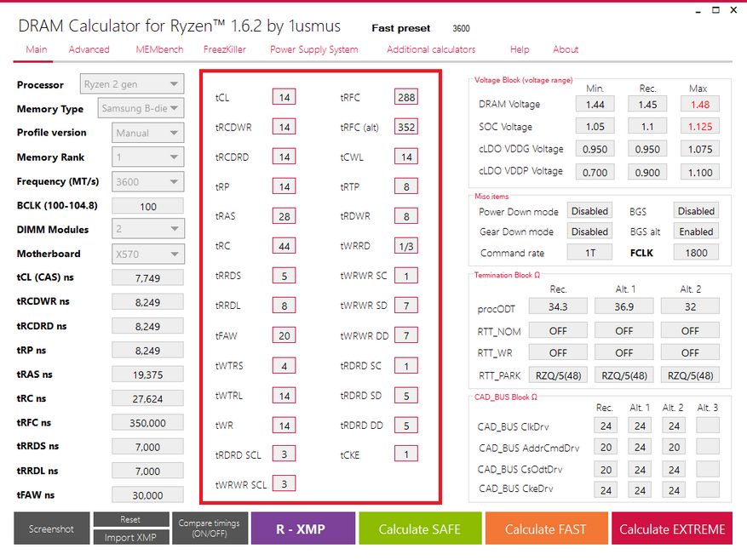Click the Gear Down mode Disabled value

(589, 231)
